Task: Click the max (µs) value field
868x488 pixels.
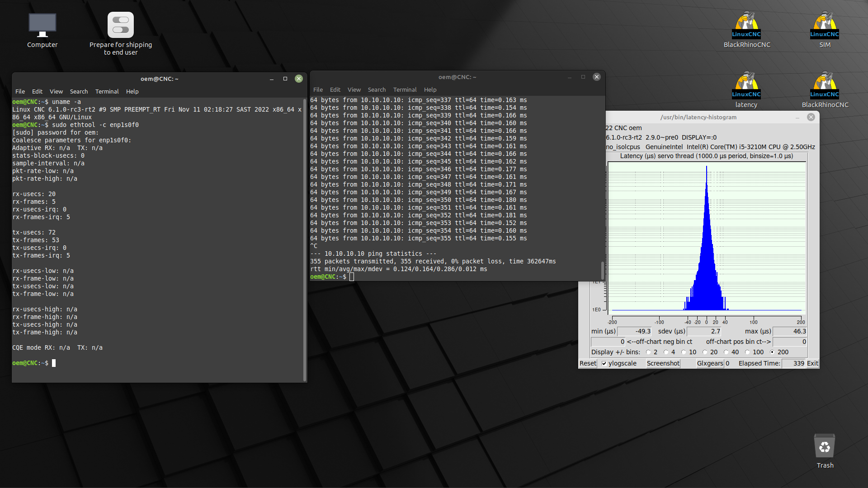Action: [790, 331]
